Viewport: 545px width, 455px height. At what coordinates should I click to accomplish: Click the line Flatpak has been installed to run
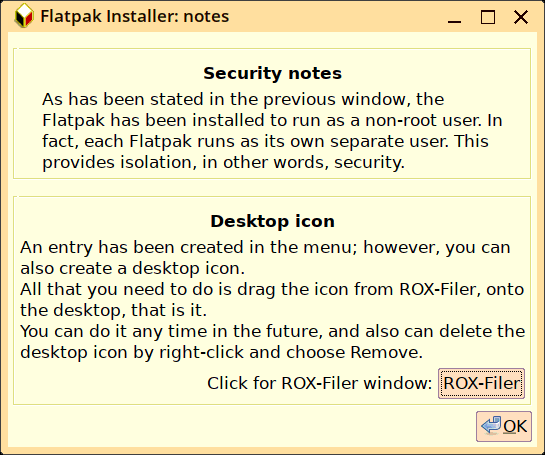pyautogui.click(x=272, y=120)
